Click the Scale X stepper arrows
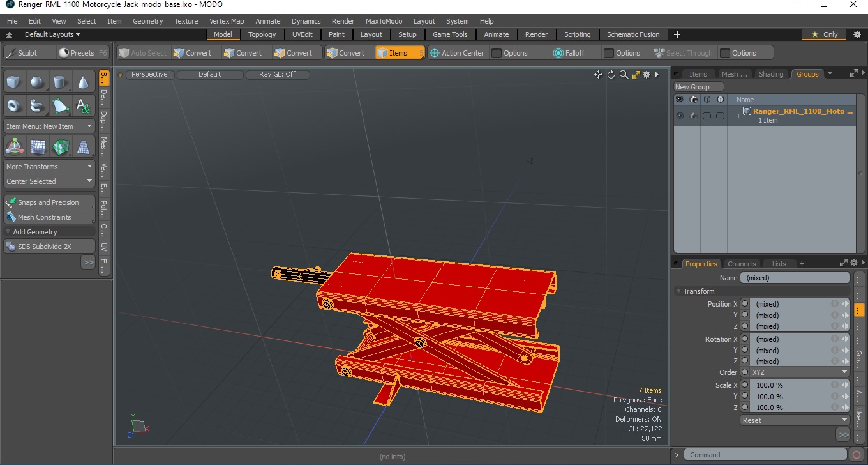The width and height of the screenshot is (868, 465). click(845, 385)
